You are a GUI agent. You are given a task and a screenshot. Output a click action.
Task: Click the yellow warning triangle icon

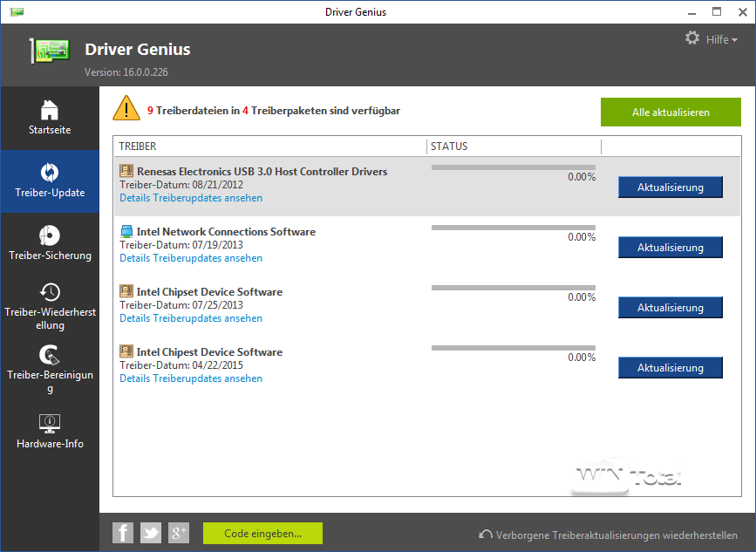(x=126, y=108)
